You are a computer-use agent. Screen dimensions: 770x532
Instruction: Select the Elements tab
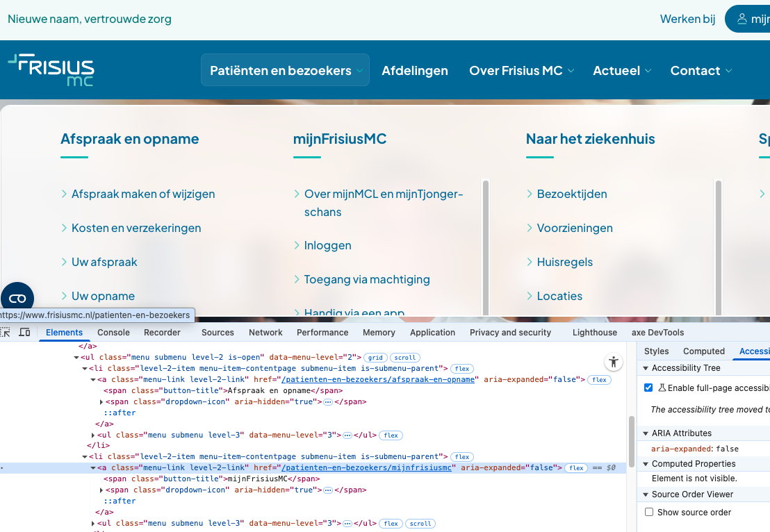tap(65, 332)
